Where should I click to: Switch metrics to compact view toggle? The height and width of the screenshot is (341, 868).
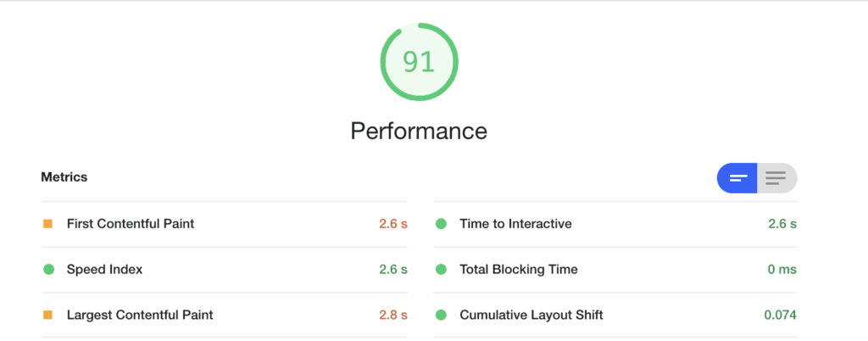click(x=737, y=178)
